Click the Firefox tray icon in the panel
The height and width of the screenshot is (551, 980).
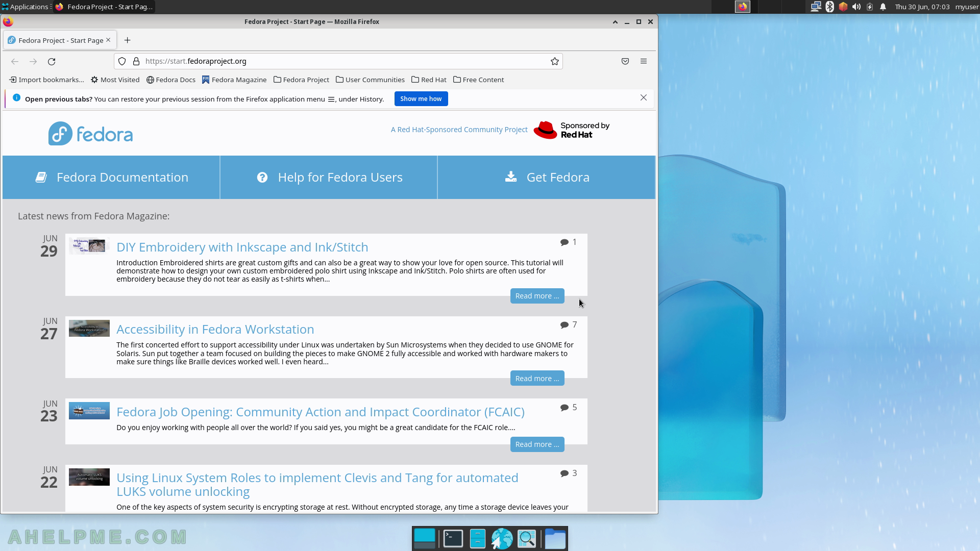coord(742,7)
